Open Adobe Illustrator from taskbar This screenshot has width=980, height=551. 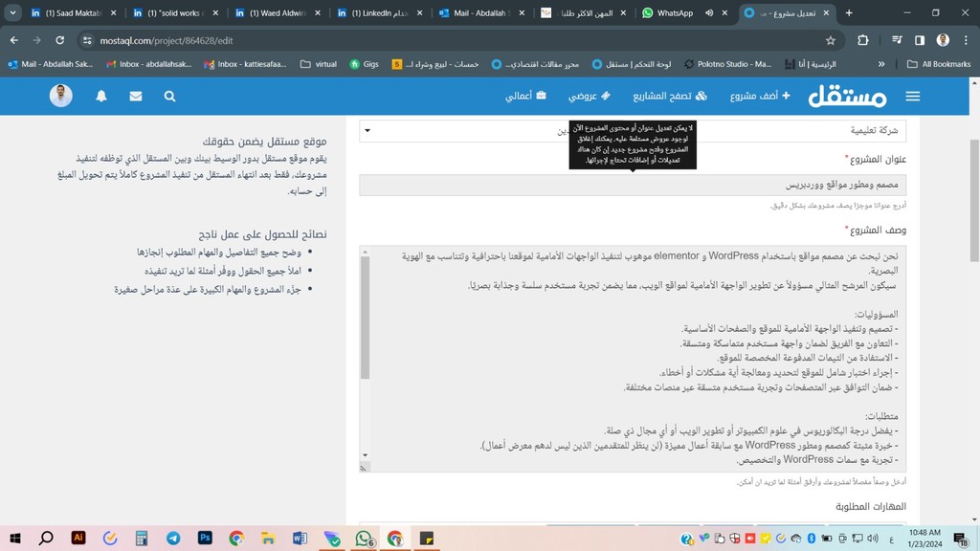[x=78, y=538]
